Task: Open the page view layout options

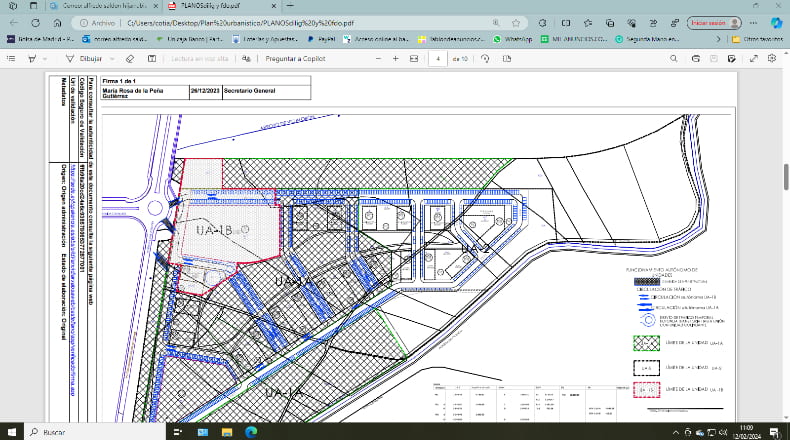Action: (507, 59)
